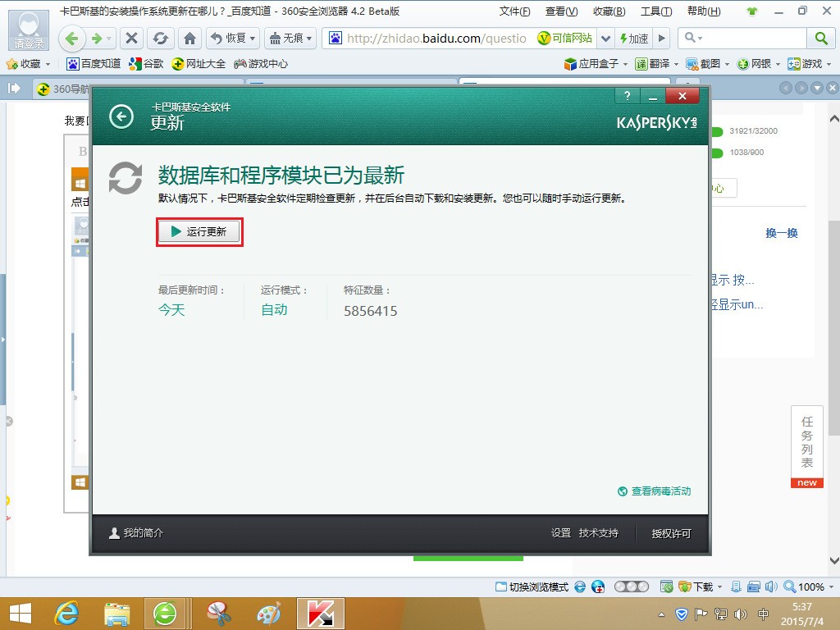
Task: Click the back arrow in Kaspersky update window
Action: (x=121, y=116)
